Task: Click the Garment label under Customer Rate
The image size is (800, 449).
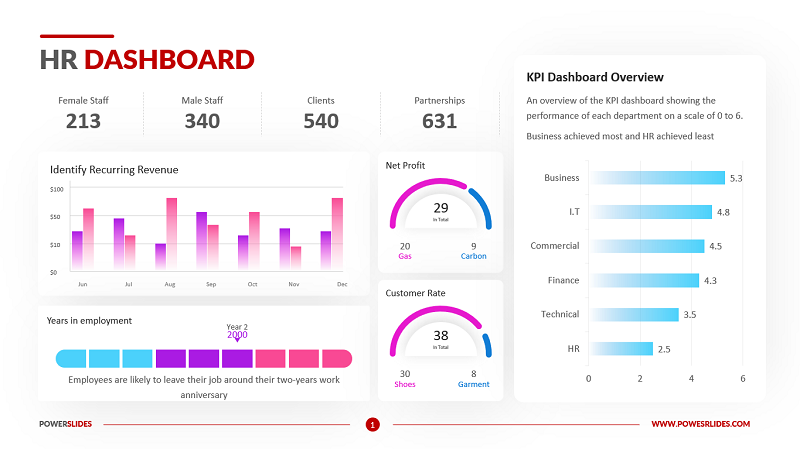Action: (473, 384)
